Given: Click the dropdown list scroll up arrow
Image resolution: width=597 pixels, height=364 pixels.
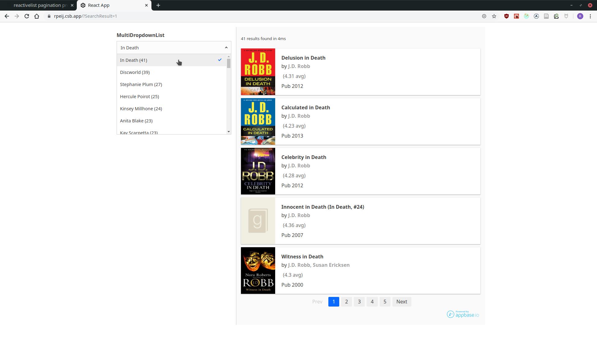Looking at the screenshot, I should 229,57.
